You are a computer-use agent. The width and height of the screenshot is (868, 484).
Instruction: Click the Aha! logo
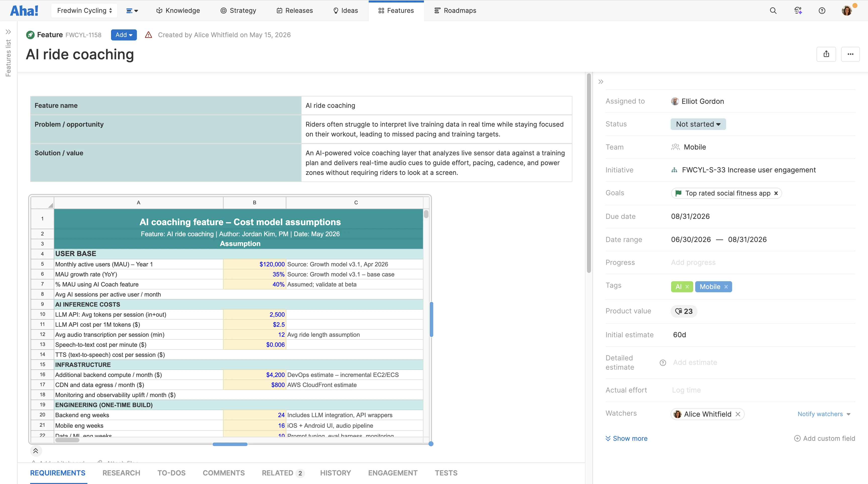[x=24, y=11]
